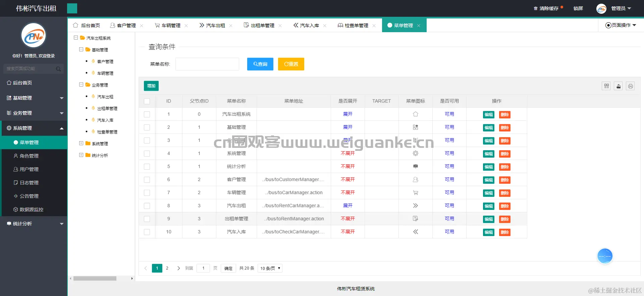Close the 车辆管理 tab

pos(186,25)
